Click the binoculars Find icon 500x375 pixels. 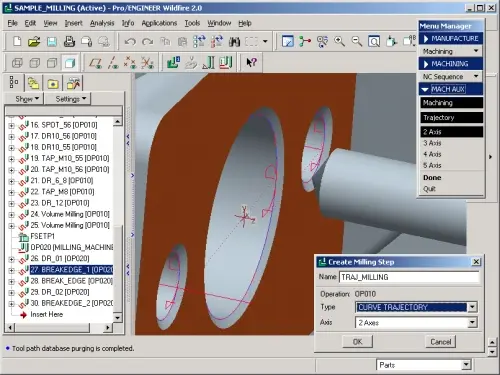[234, 42]
